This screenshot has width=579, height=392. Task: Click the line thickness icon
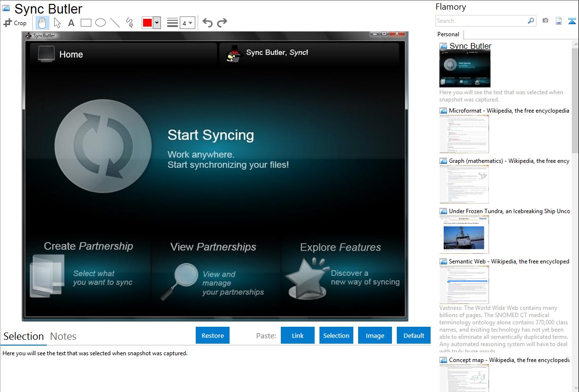173,23
